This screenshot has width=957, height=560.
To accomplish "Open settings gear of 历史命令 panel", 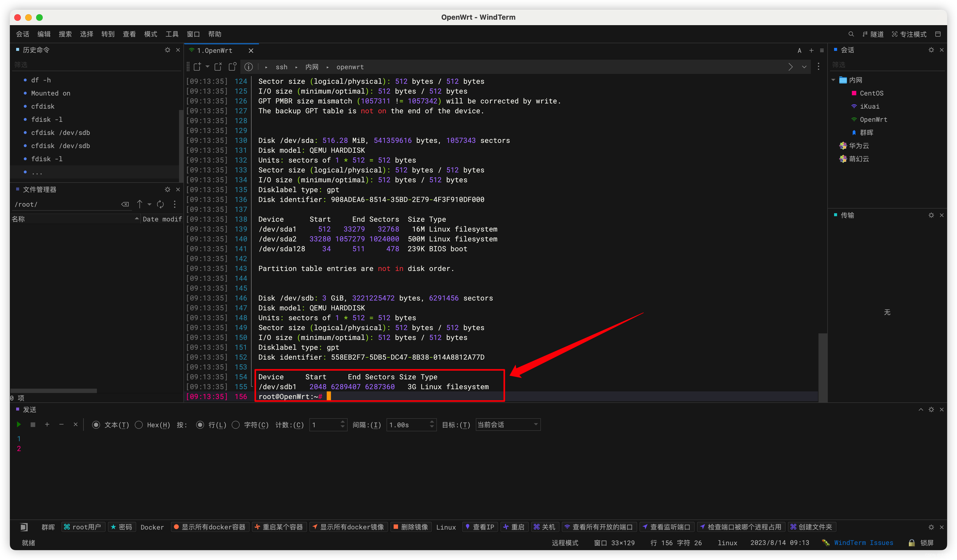I will pos(168,50).
